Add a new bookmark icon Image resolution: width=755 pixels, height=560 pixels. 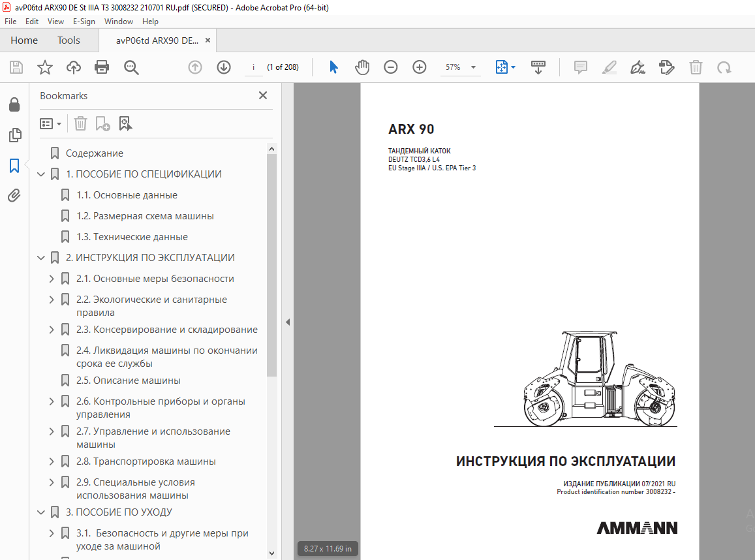point(102,124)
